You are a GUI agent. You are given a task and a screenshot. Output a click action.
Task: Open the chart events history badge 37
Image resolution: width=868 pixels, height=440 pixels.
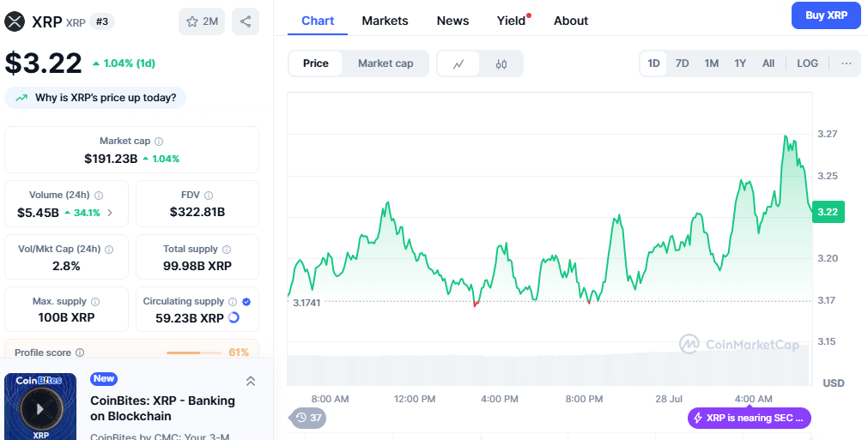click(x=307, y=418)
